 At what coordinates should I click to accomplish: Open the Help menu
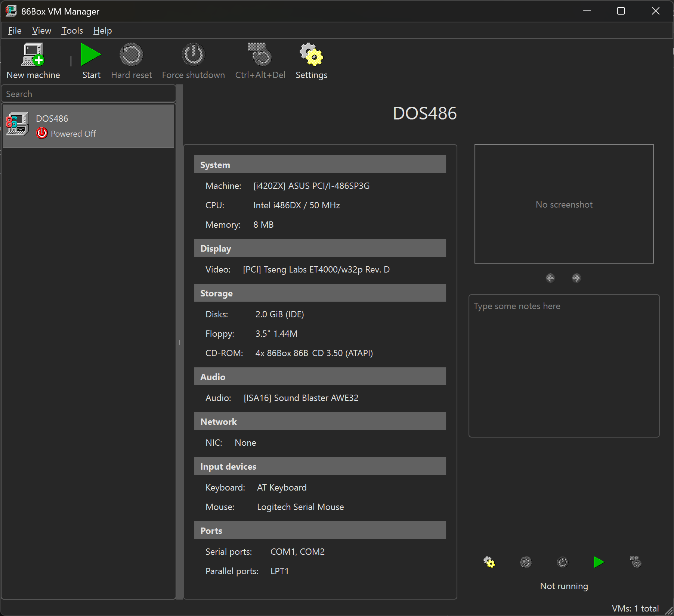click(x=102, y=31)
